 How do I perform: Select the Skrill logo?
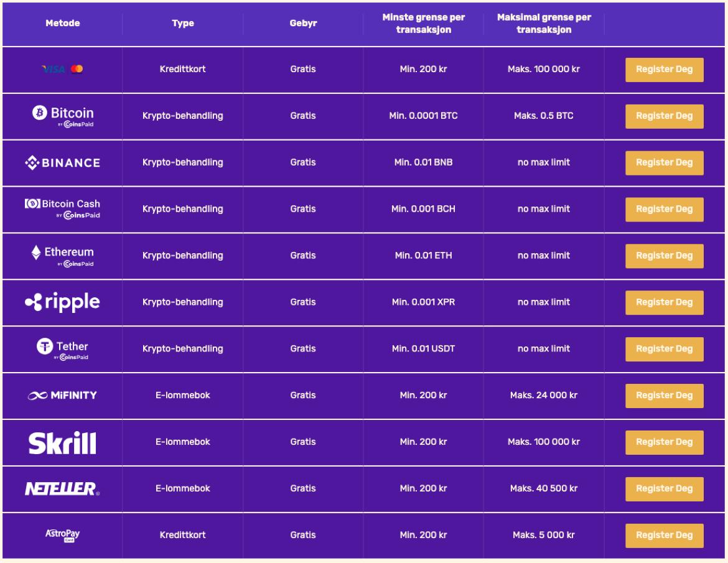click(x=63, y=443)
